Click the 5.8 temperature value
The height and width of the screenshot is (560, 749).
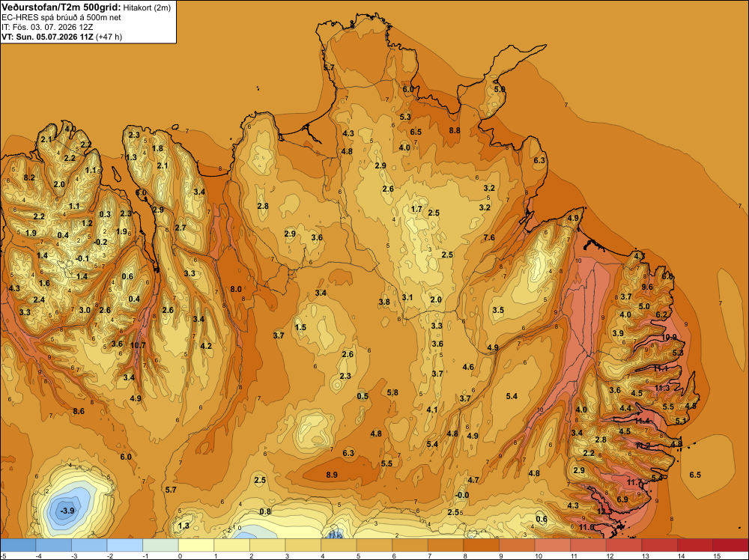392,392
